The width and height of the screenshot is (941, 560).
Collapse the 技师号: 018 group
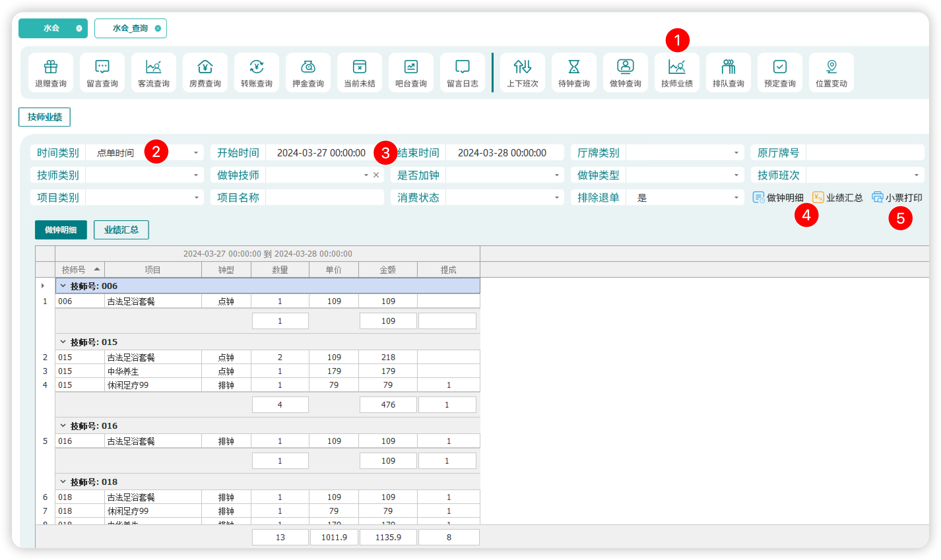[x=63, y=482]
